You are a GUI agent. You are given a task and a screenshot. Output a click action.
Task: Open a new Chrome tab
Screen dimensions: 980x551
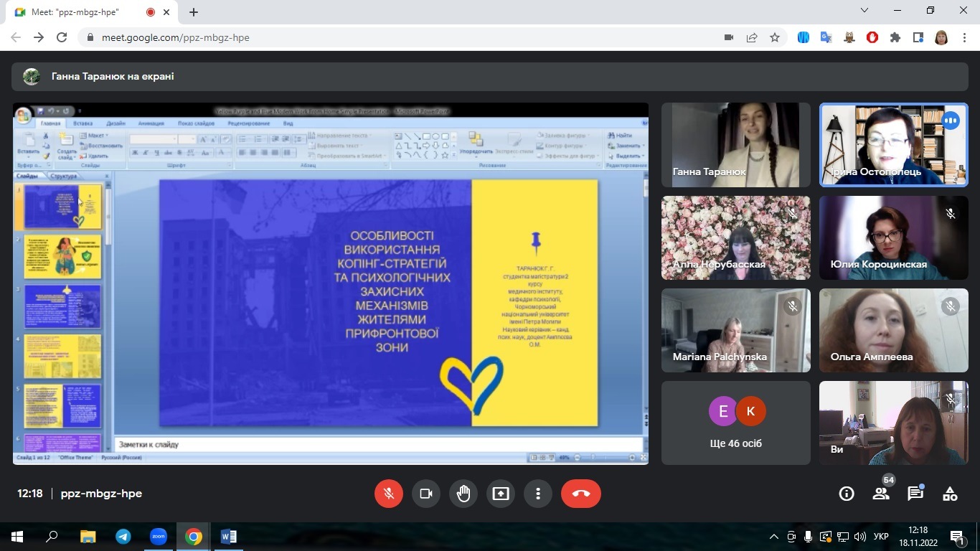point(194,12)
